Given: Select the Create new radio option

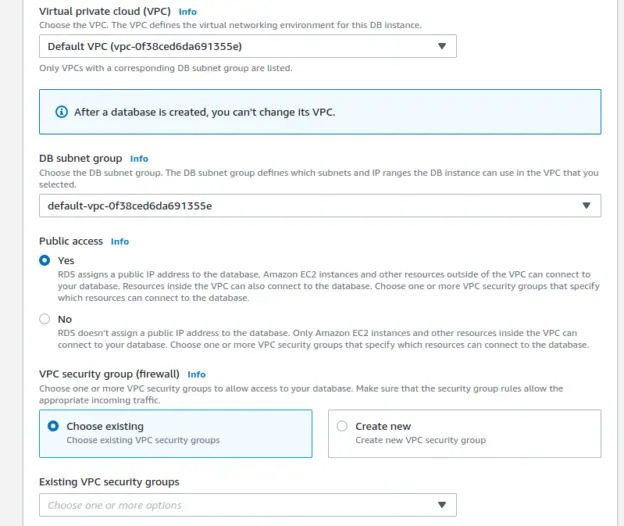Looking at the screenshot, I should [342, 426].
